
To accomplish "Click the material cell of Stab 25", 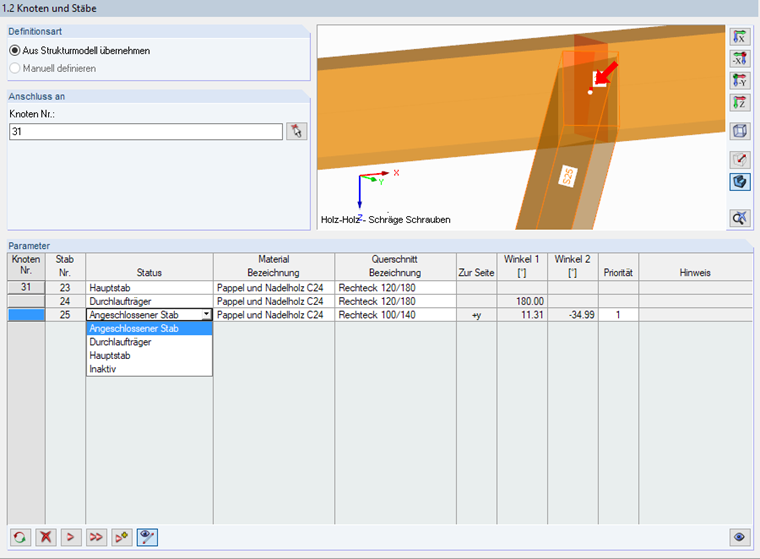I will coord(274,315).
